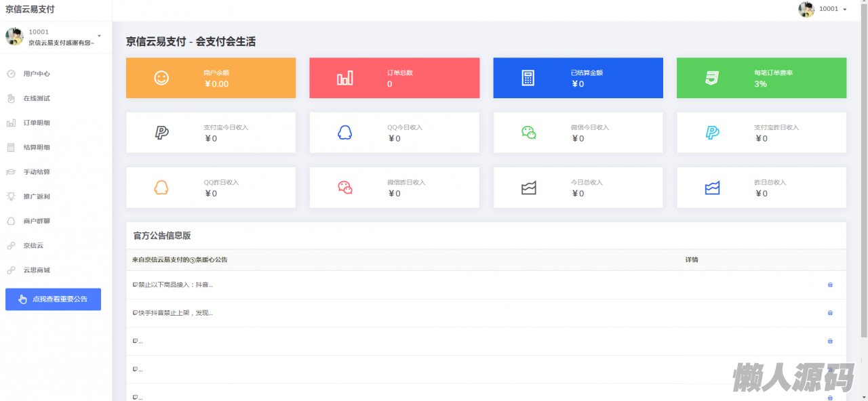The width and height of the screenshot is (868, 401).
Task: Click the payment icon beside 支付宝今日收入
Action: pyautogui.click(x=161, y=133)
